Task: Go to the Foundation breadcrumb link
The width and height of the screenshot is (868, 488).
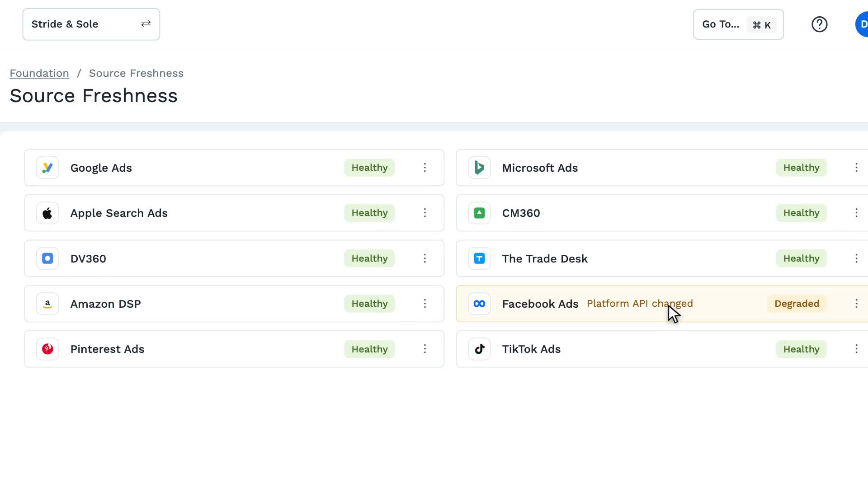Action: pyautogui.click(x=39, y=73)
